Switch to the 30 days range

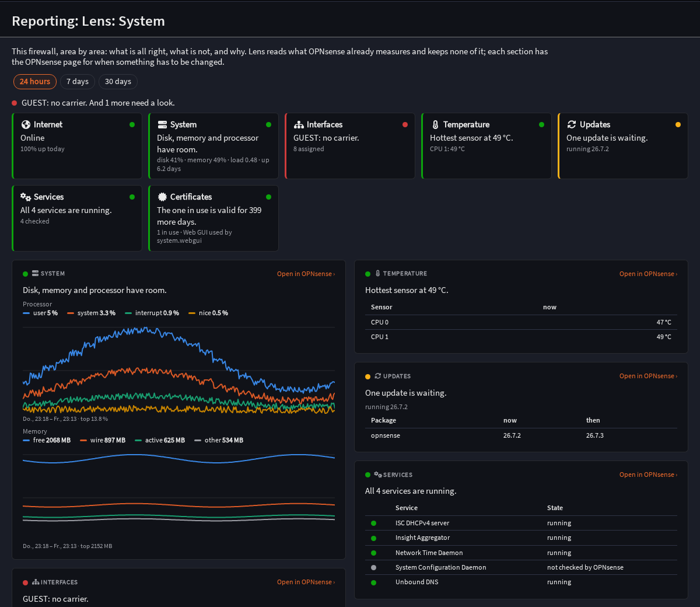click(x=118, y=82)
